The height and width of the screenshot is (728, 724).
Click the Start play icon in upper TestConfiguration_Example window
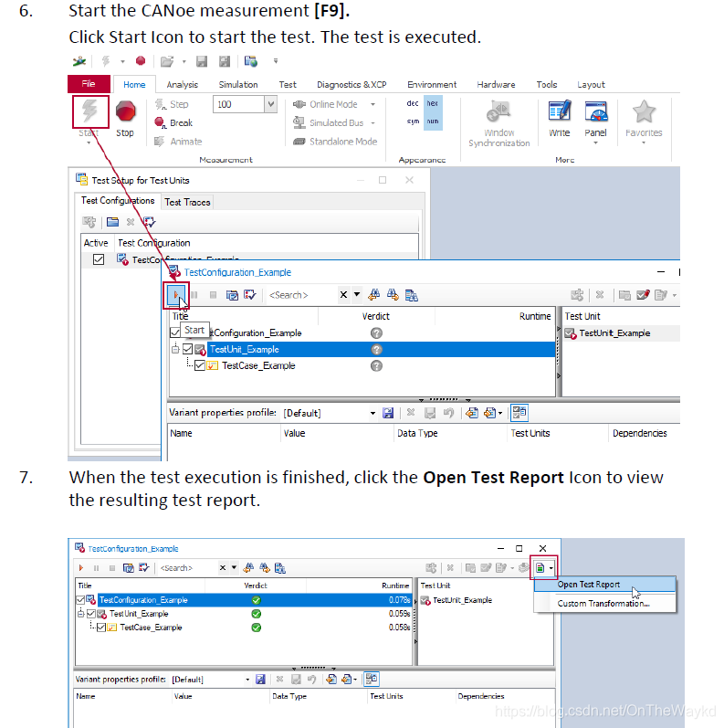(176, 295)
